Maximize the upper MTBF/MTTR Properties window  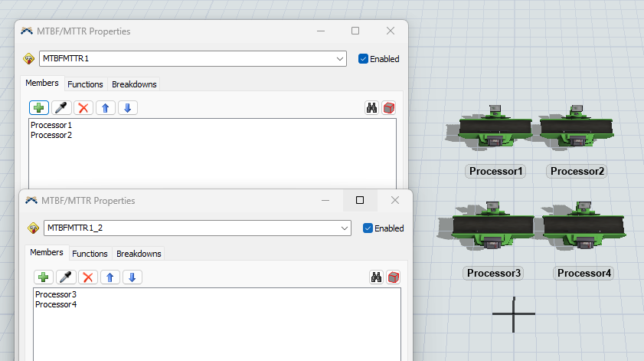pos(355,31)
